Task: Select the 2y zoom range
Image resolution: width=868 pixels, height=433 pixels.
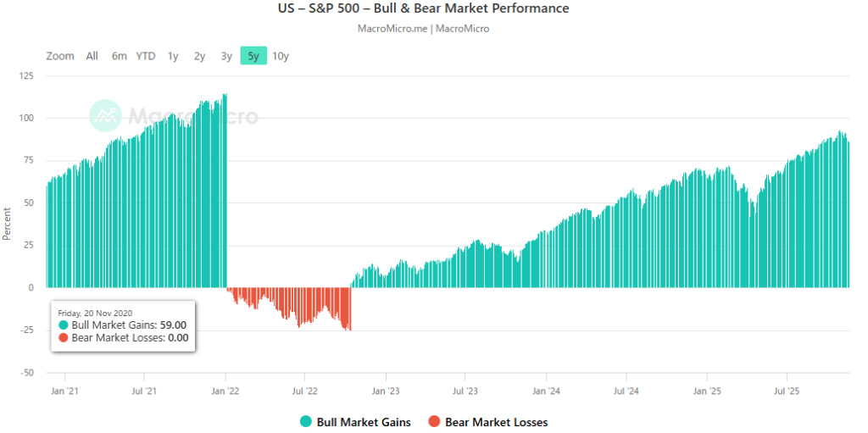Action: [199, 56]
